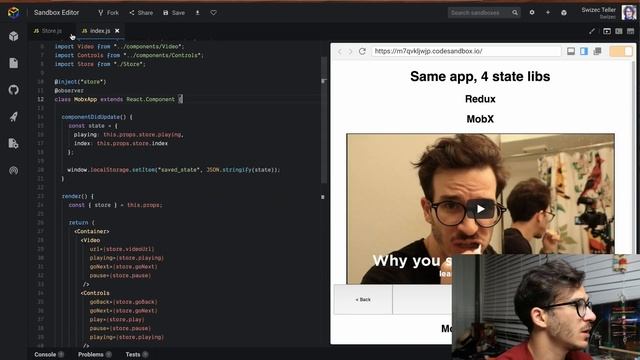Image resolution: width=640 pixels, height=360 pixels.
Task: Click the prettify code icon
Action: 592,31
